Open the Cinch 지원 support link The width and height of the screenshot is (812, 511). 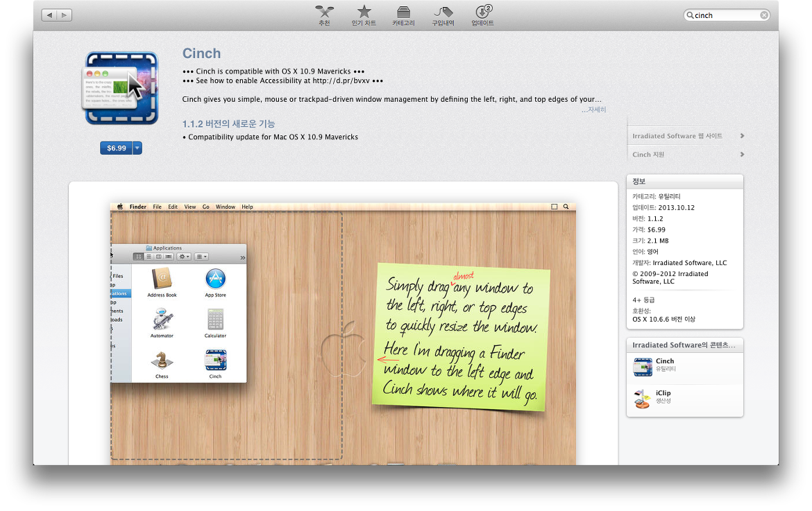point(648,155)
